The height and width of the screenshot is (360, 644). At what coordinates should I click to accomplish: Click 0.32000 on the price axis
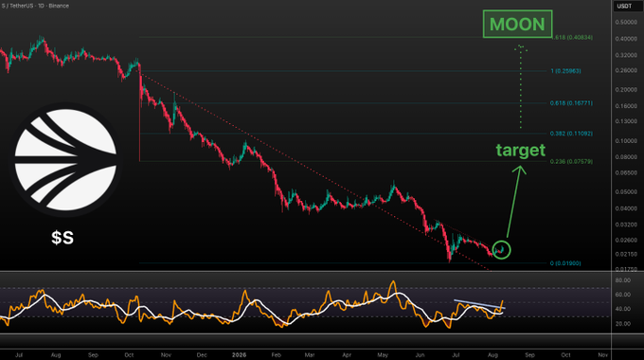tap(626, 55)
